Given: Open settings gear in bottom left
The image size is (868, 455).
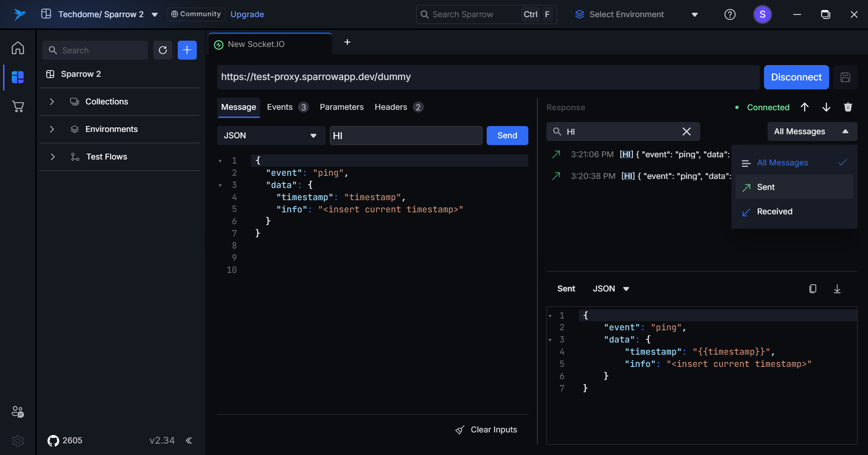Looking at the screenshot, I should tap(18, 441).
